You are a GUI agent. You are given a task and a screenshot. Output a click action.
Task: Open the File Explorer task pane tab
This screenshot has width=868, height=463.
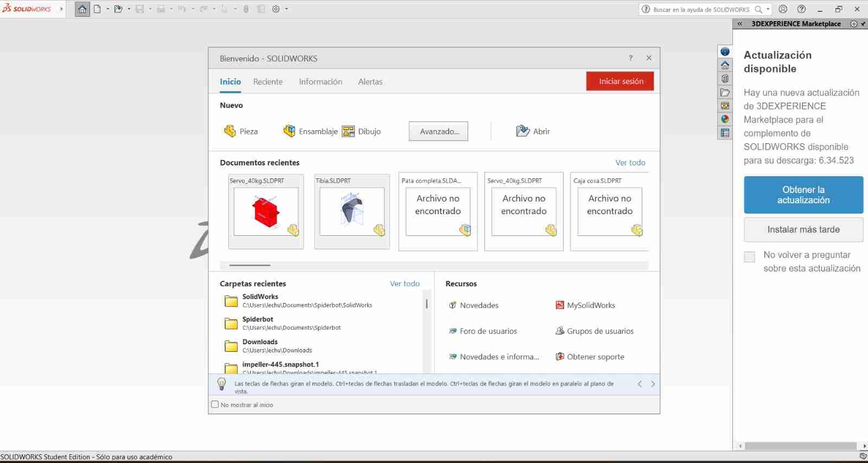pos(725,92)
